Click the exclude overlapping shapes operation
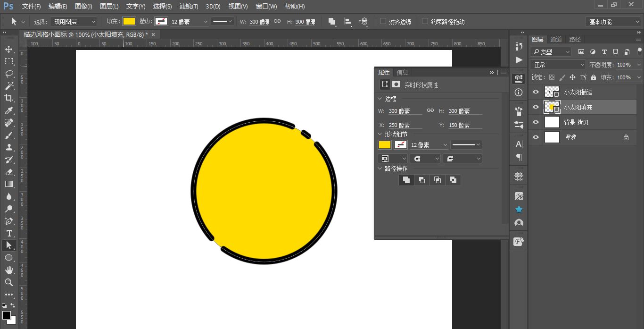The image size is (644, 329). point(453,180)
